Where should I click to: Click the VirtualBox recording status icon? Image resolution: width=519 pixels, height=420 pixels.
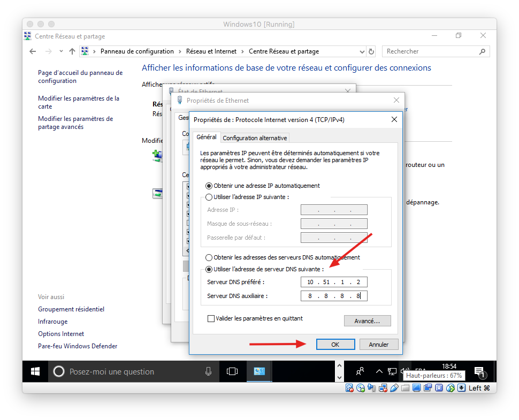(428, 388)
